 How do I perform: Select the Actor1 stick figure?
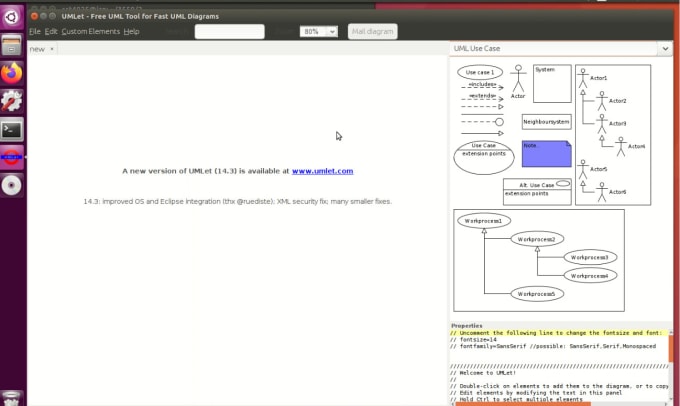(x=583, y=78)
